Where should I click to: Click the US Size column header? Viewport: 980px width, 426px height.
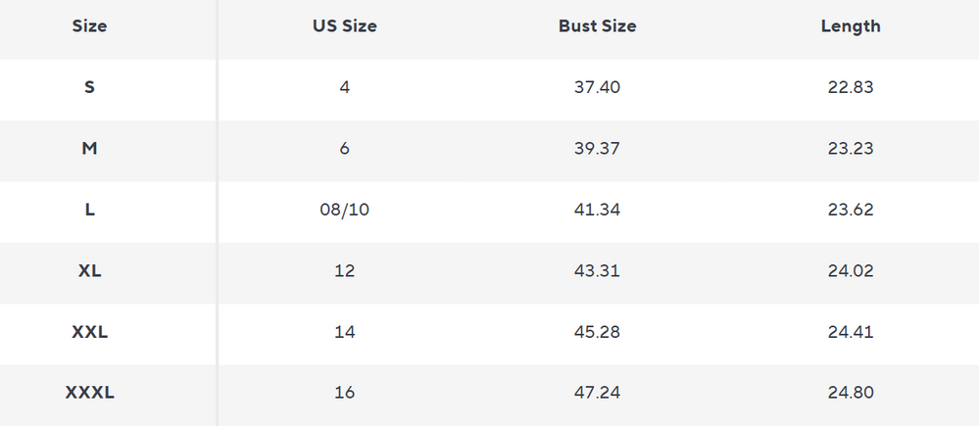pyautogui.click(x=344, y=26)
